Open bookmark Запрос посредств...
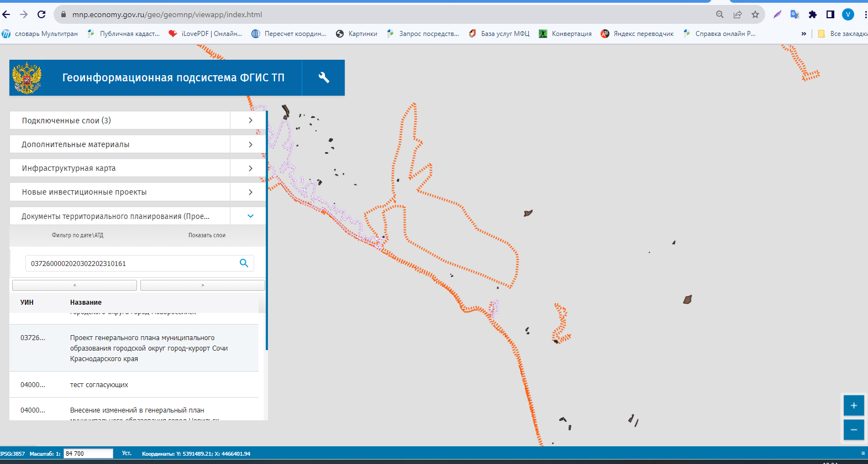This screenshot has height=464, width=868. pyautogui.click(x=423, y=34)
